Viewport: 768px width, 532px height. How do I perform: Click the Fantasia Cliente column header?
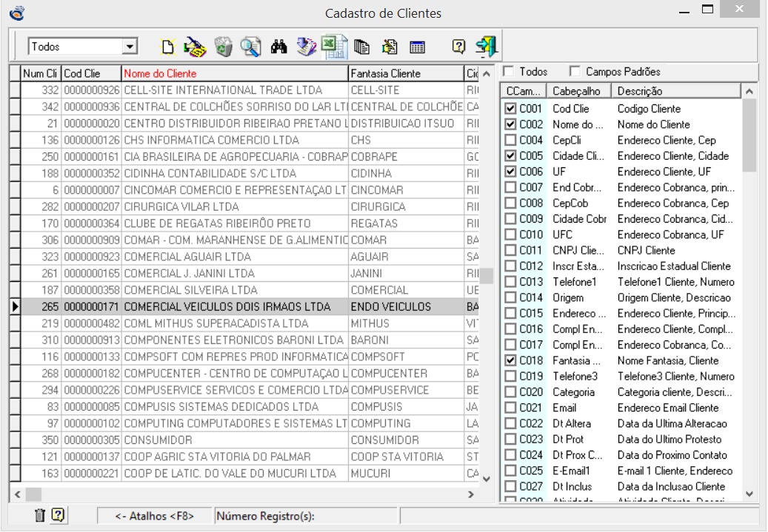(x=406, y=73)
